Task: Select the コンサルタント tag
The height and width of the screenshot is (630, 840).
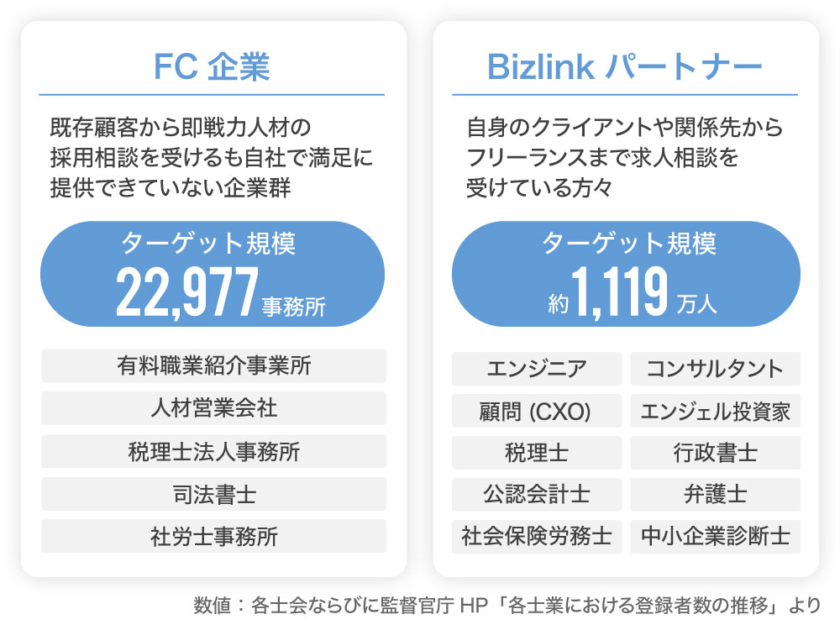Action: point(715,369)
